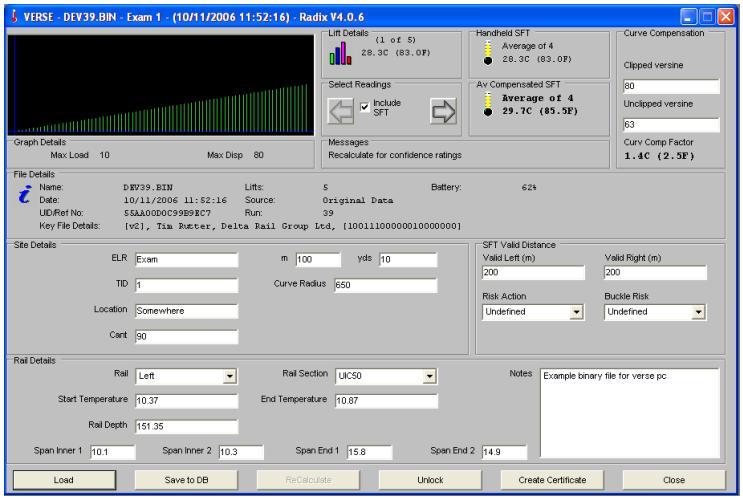
Task: Click the Av Compensated SFT thermometer icon
Action: (488, 104)
